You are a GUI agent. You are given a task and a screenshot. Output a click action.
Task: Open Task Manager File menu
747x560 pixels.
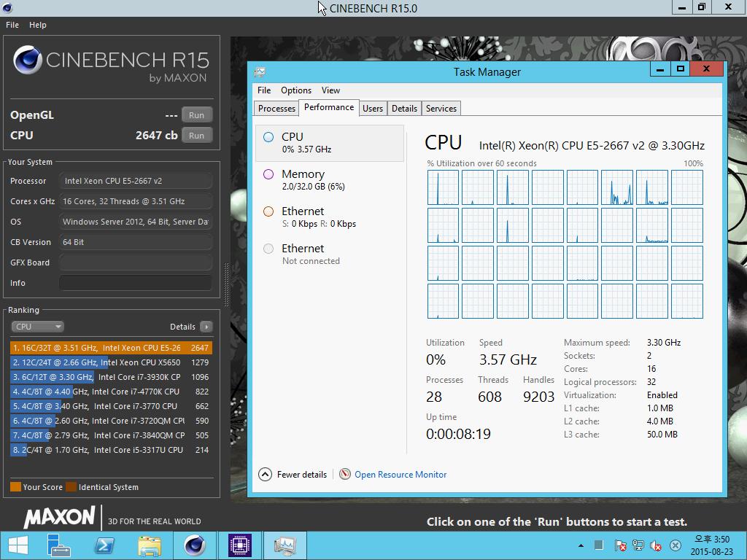(x=264, y=90)
